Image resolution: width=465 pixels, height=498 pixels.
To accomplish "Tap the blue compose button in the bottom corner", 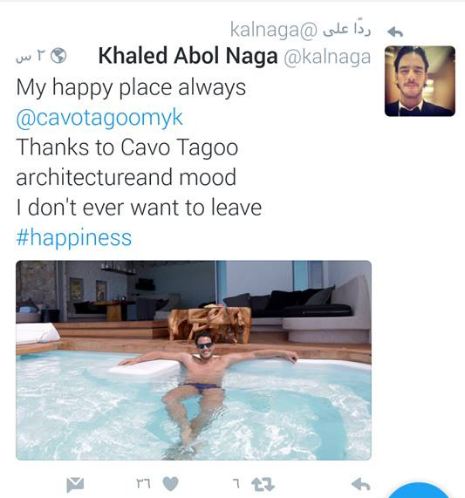I will (x=419, y=491).
